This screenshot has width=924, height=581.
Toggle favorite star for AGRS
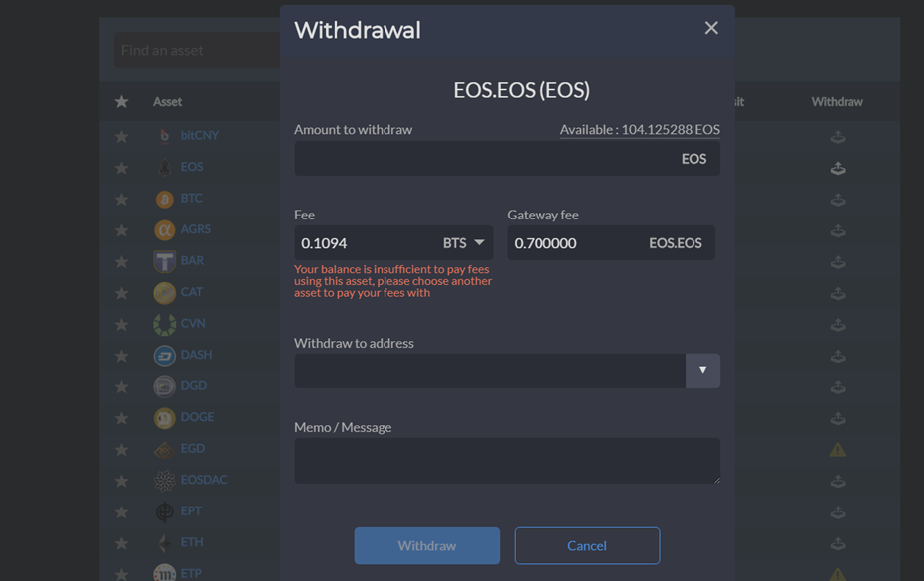click(121, 230)
